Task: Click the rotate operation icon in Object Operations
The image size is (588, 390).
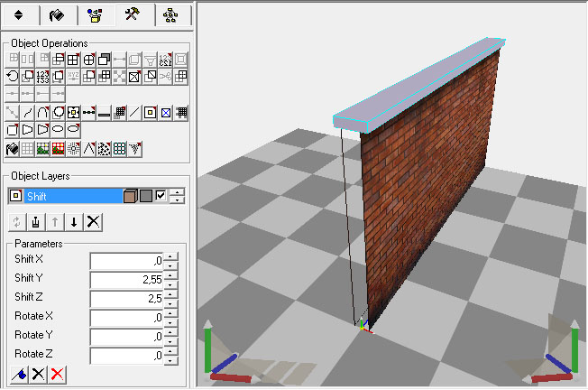Action: [13, 77]
